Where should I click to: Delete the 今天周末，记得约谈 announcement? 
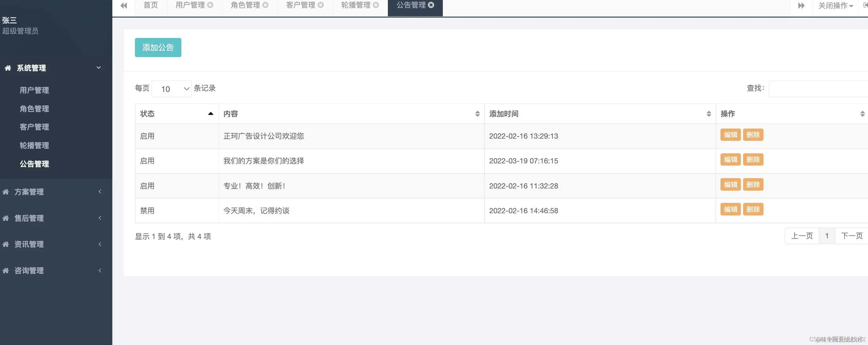[x=753, y=210]
